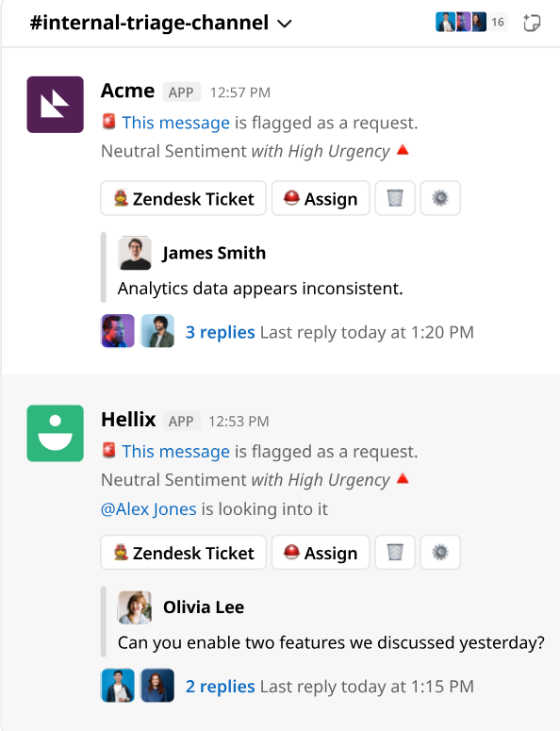Open the gear settings under Hellix message
This screenshot has width=560, height=731.
440,553
